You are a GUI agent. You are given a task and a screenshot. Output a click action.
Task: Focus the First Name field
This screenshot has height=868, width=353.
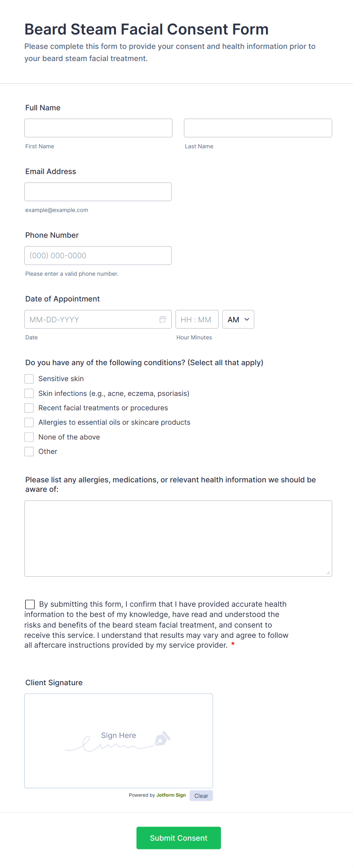(99, 128)
